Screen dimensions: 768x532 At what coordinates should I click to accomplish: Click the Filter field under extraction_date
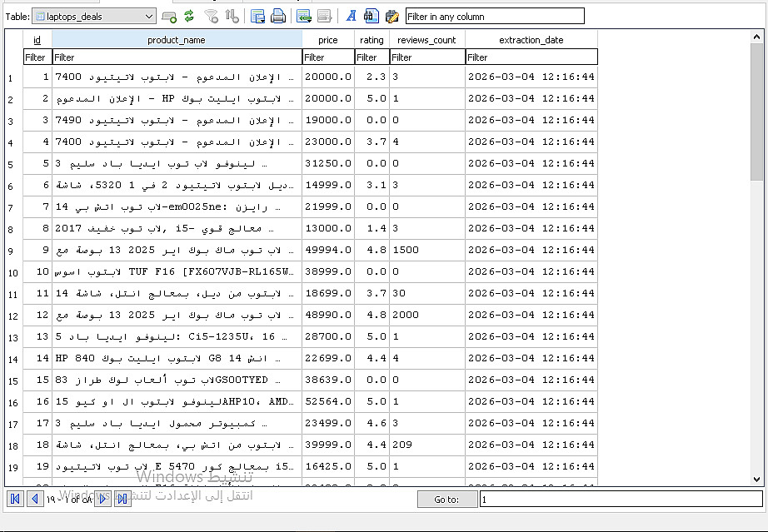coord(531,57)
